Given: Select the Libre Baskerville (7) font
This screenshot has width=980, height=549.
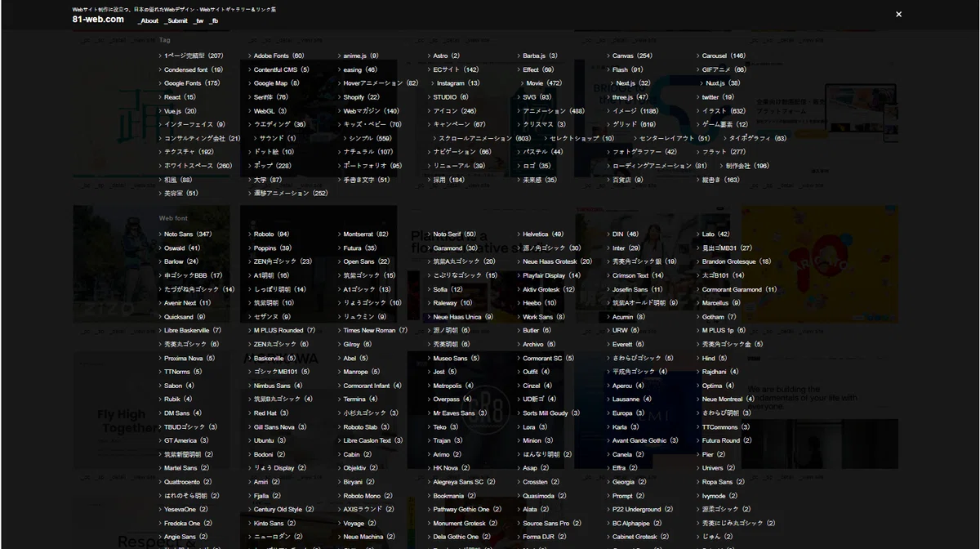Looking at the screenshot, I should click(192, 331).
